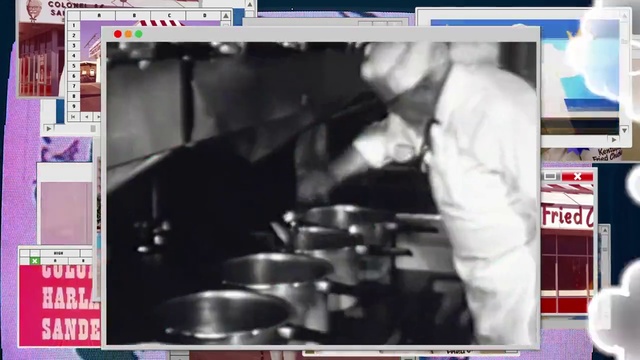The height and width of the screenshot is (360, 640).
Task: Close the Fried Chicken storefront window with red X
Action: (x=578, y=176)
